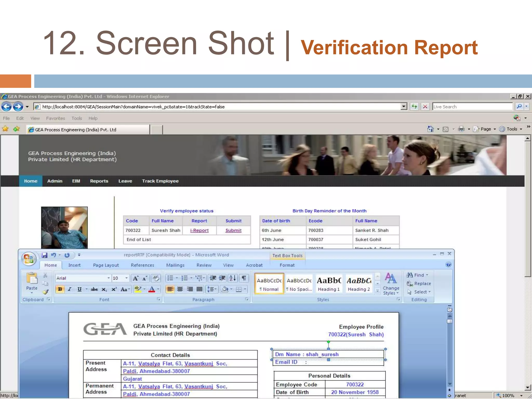Click the Submit link for code 700322

(x=234, y=230)
